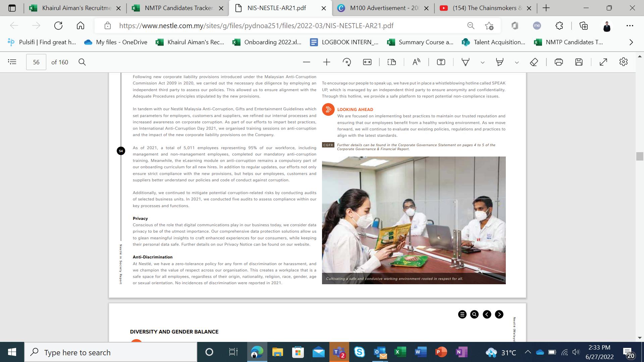Activate Read aloud tool
The height and width of the screenshot is (362, 644).
tap(416, 62)
